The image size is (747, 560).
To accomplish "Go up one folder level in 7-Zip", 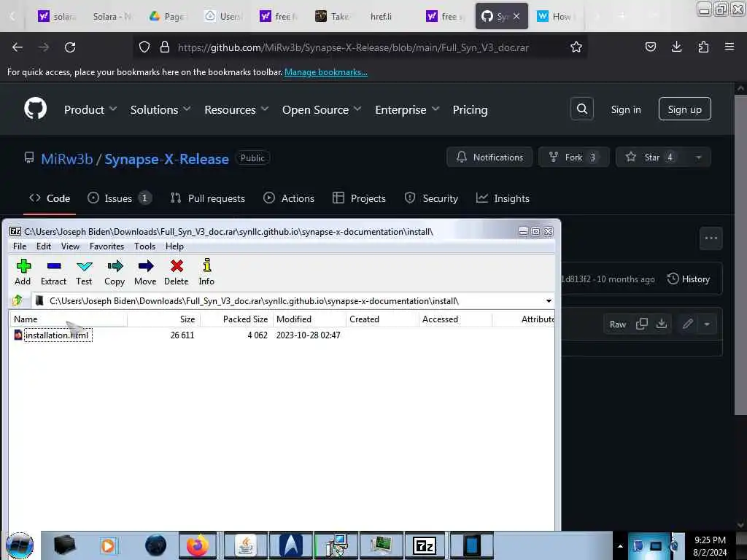I will (18, 300).
